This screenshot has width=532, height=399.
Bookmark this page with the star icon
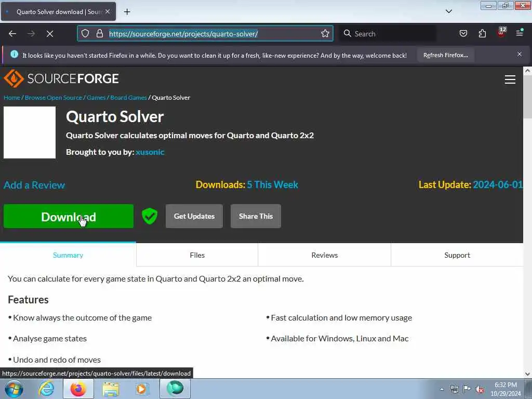pyautogui.click(x=325, y=34)
